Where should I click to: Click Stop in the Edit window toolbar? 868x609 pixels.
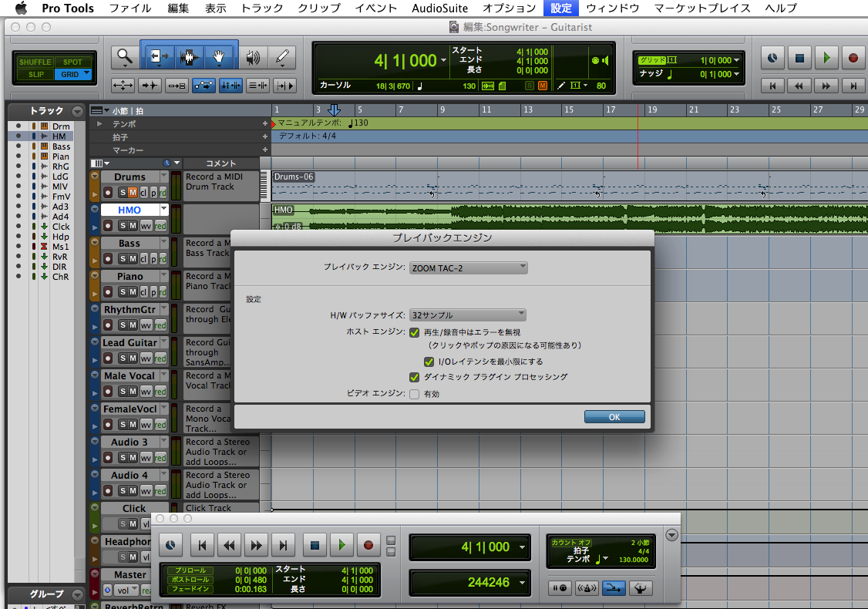(x=799, y=58)
